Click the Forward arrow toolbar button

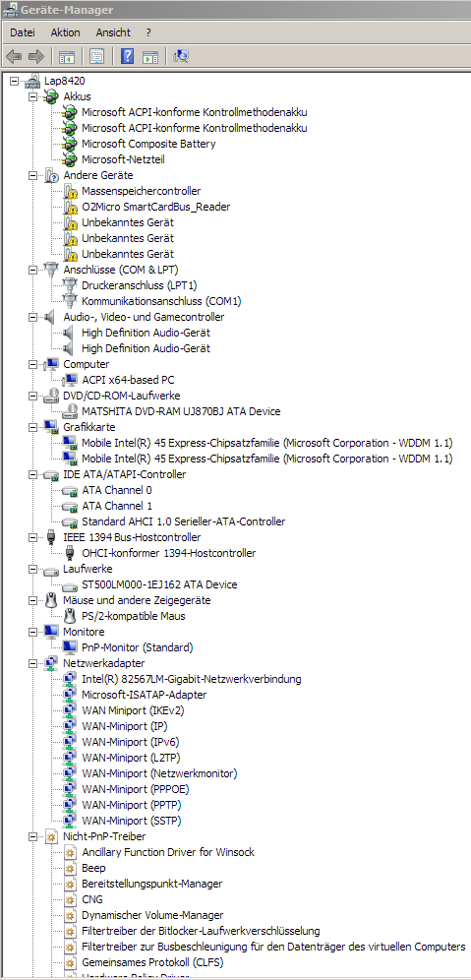pyautogui.click(x=36, y=57)
